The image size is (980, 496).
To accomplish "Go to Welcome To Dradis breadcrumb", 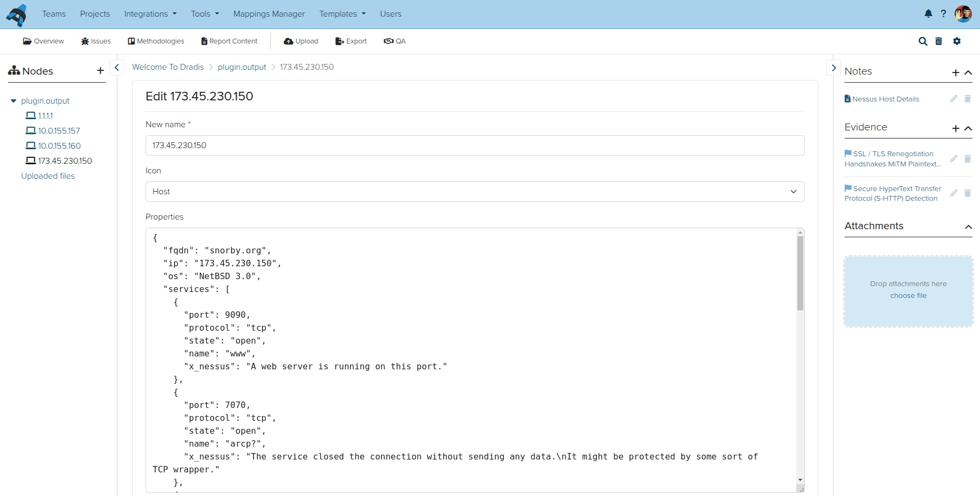I will point(168,67).
